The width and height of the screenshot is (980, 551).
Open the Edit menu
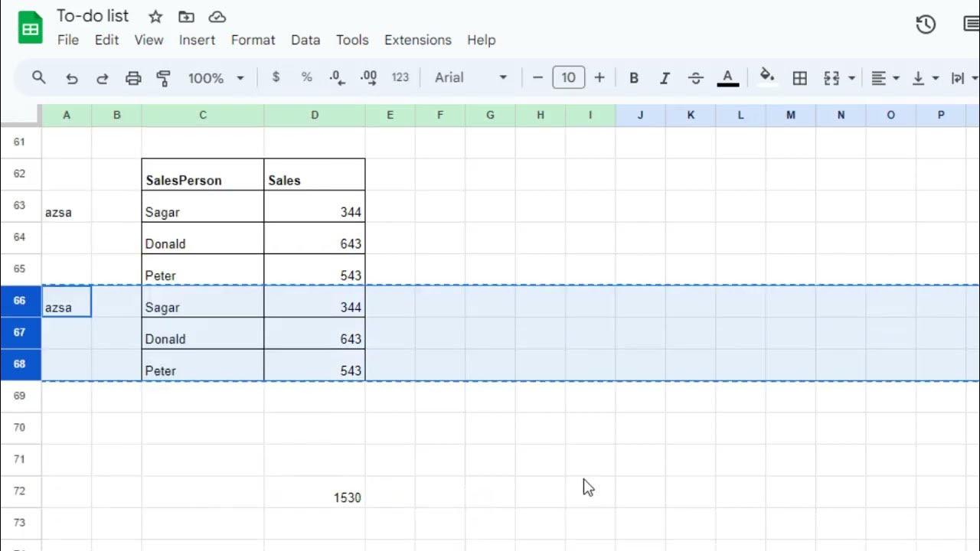click(x=106, y=40)
